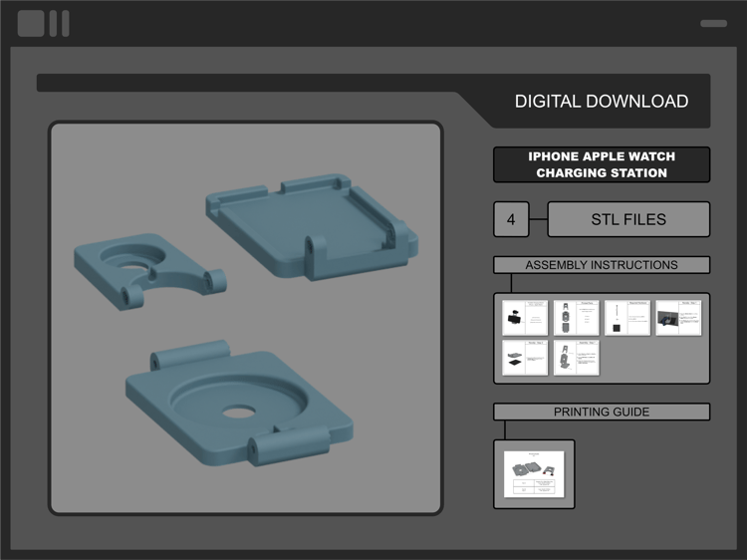Click the square icon in title bar
Screen dimensions: 747x560
31,23
